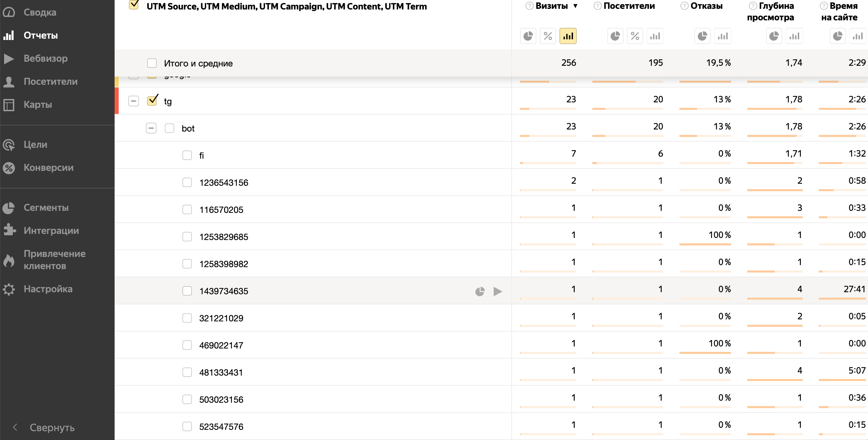Activate bar chart icon under Визиты

(x=568, y=36)
